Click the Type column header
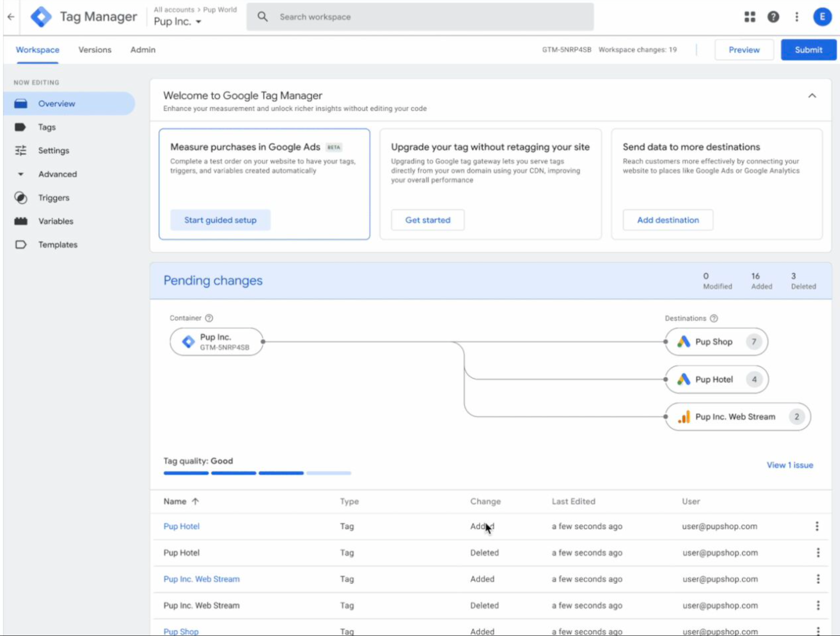The image size is (840, 636). click(x=349, y=502)
